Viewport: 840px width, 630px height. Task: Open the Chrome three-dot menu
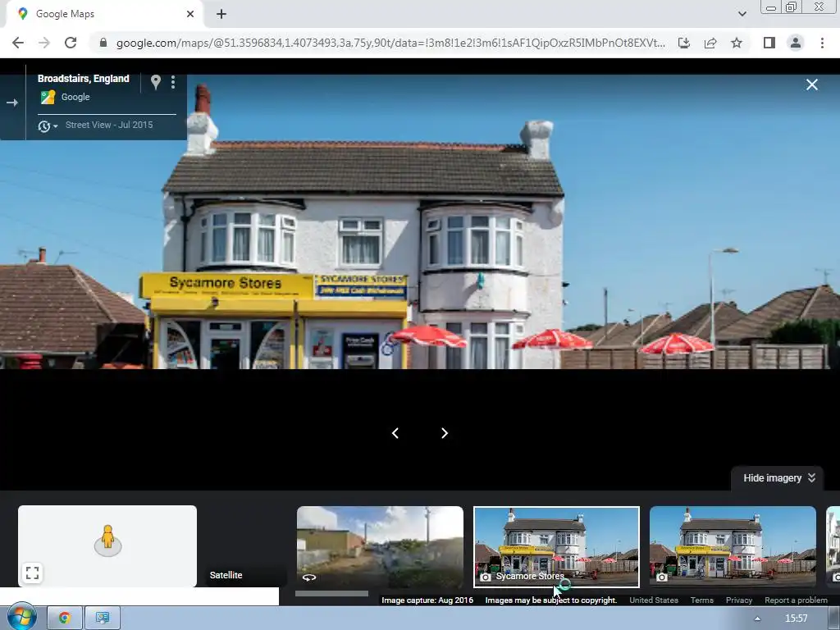822,43
